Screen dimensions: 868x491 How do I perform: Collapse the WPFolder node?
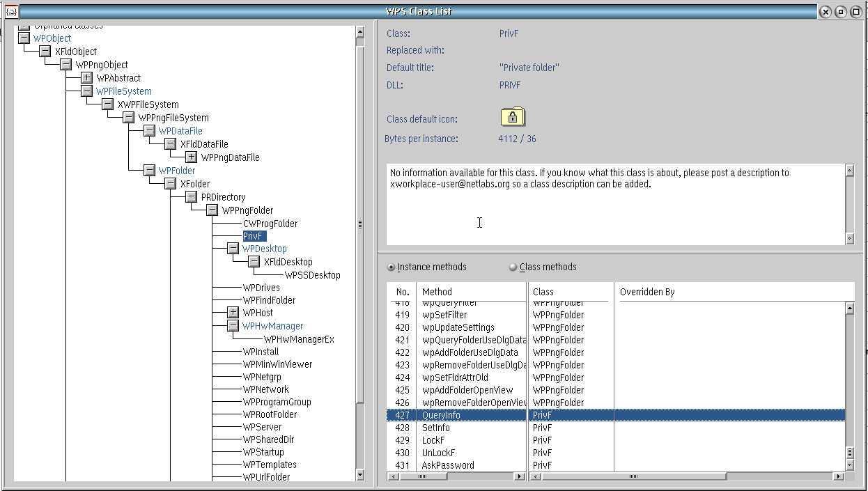point(149,171)
